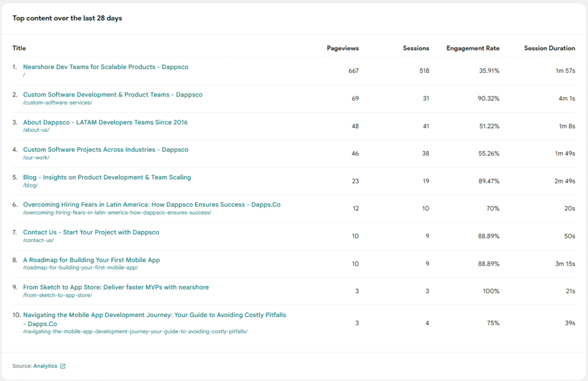Click the Engagement Rate column header
Viewport: 588px width, 381px height.
[473, 48]
